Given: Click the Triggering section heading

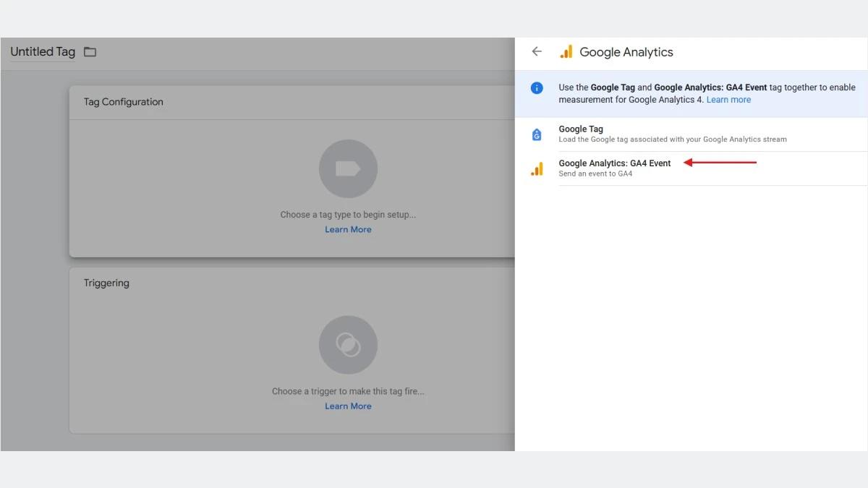Looking at the screenshot, I should coord(106,283).
